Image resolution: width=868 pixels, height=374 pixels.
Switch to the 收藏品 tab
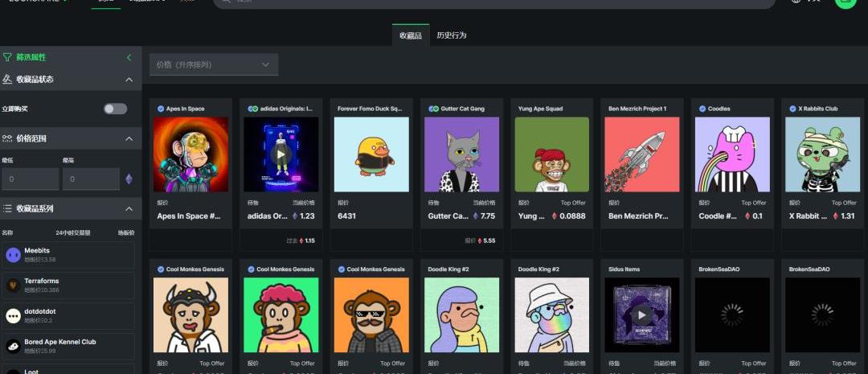click(x=410, y=35)
